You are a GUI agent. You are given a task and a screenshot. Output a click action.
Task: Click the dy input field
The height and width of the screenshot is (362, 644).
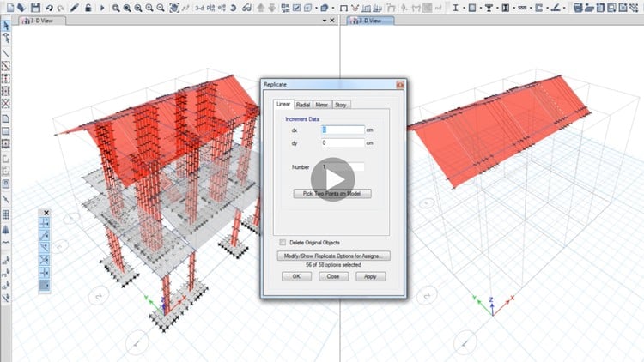point(343,143)
